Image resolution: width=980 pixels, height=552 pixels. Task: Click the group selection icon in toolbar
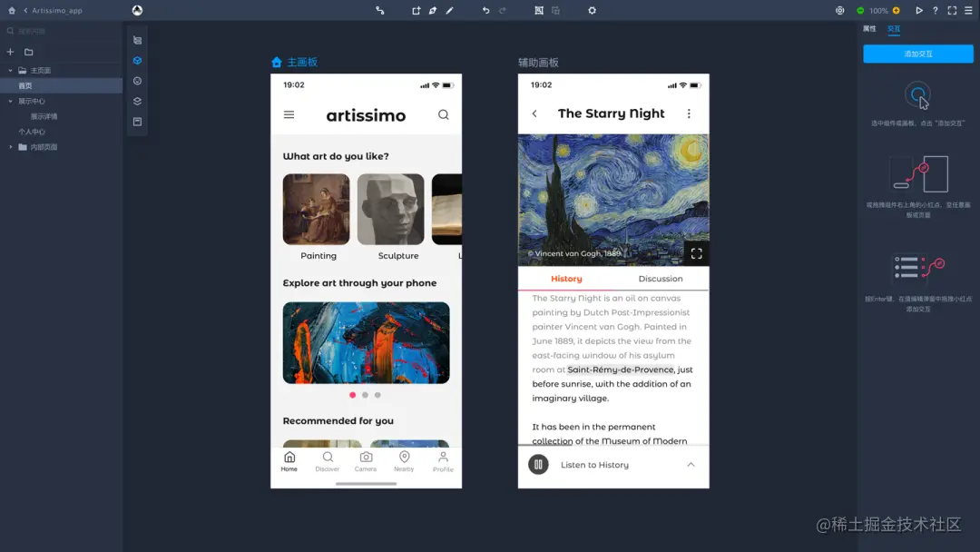click(x=539, y=10)
